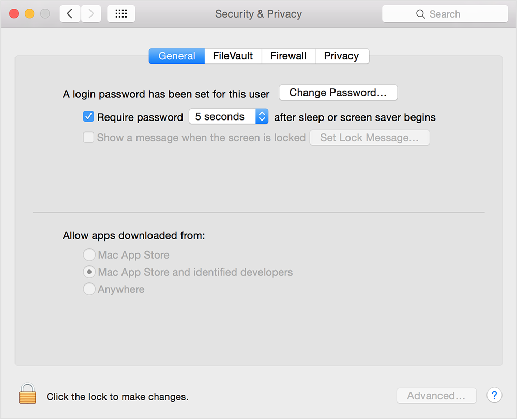Click the forward arrow navigation button
This screenshot has height=420, width=517.
point(91,14)
